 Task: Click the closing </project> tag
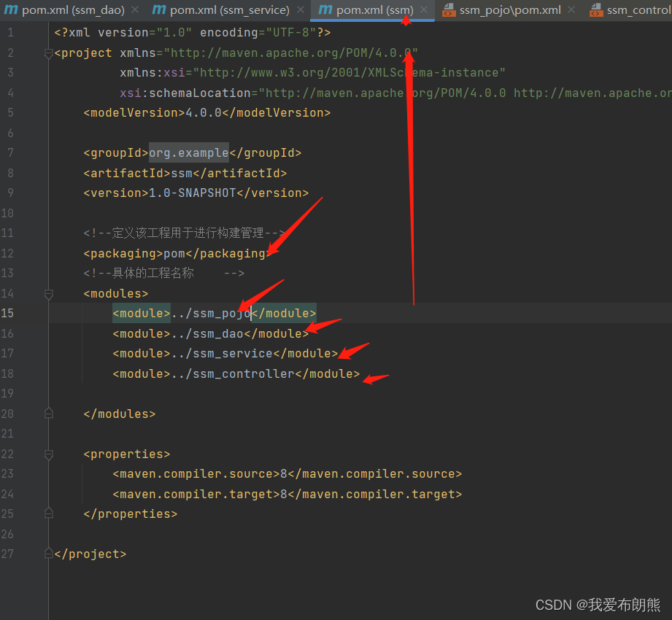pos(90,554)
